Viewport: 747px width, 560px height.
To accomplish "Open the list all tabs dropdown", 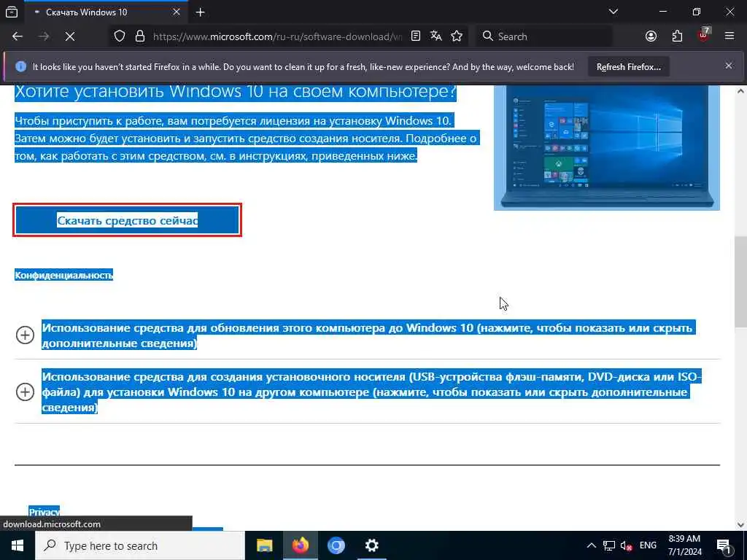I will pyautogui.click(x=614, y=12).
